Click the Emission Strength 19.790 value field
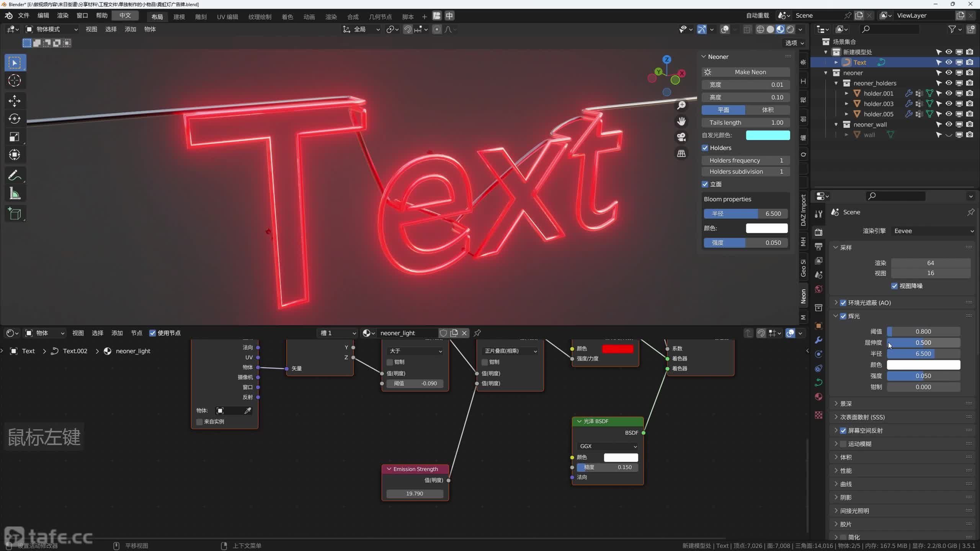 (x=415, y=494)
